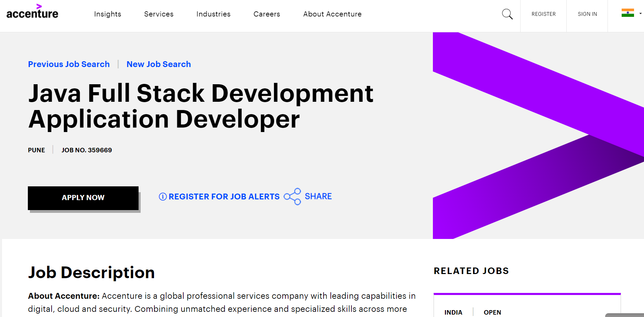The height and width of the screenshot is (317, 644).
Task: Go back to Previous Job Search
Action: (x=69, y=64)
